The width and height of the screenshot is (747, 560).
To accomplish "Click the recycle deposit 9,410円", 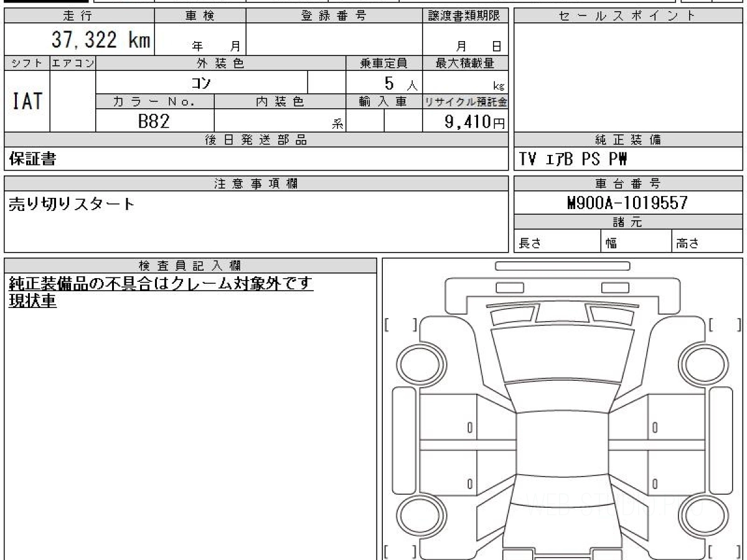I will 475,122.
